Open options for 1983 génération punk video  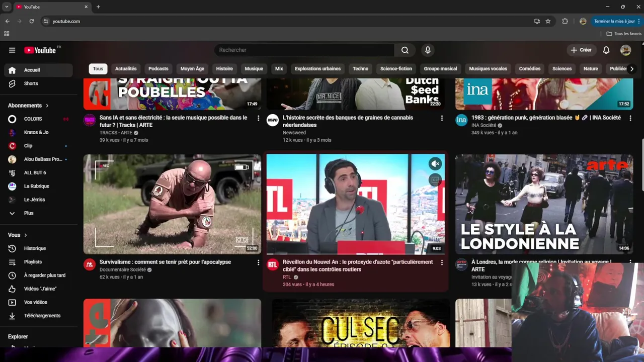(630, 118)
